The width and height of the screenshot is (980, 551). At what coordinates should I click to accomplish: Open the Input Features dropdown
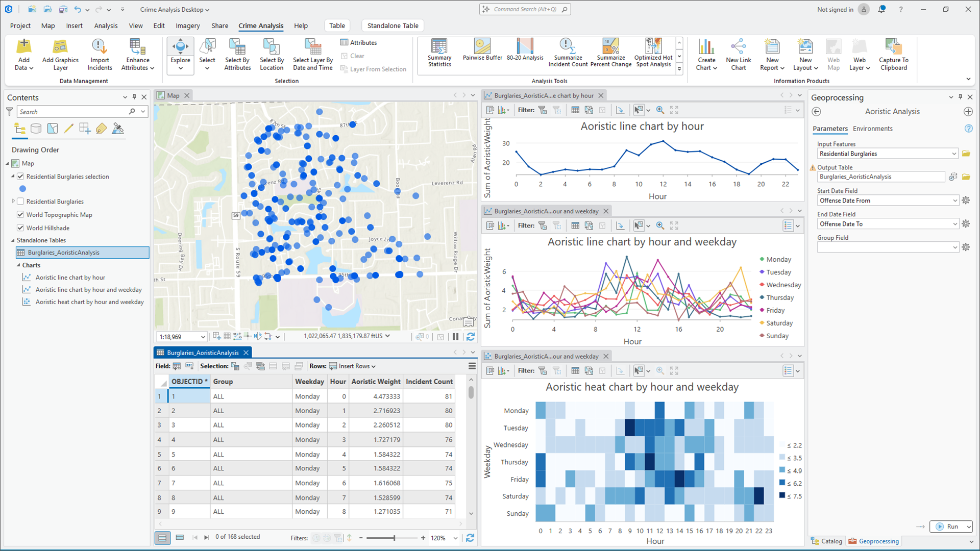coord(953,154)
